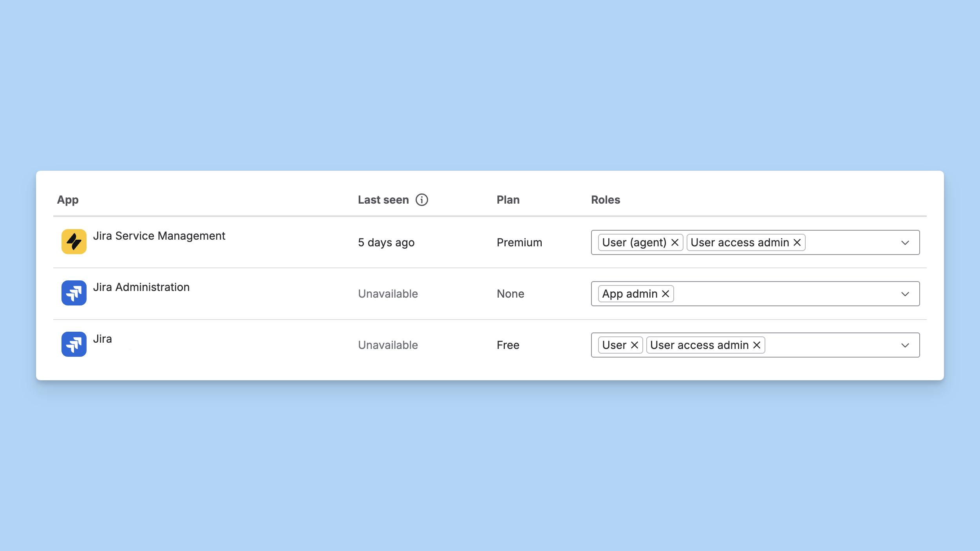
Task: Click the Plan column header
Action: pos(508,200)
